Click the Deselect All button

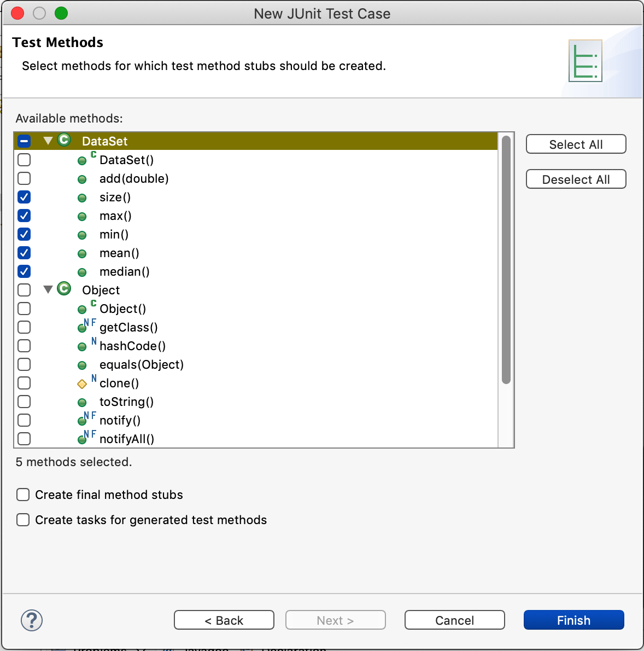[576, 179]
